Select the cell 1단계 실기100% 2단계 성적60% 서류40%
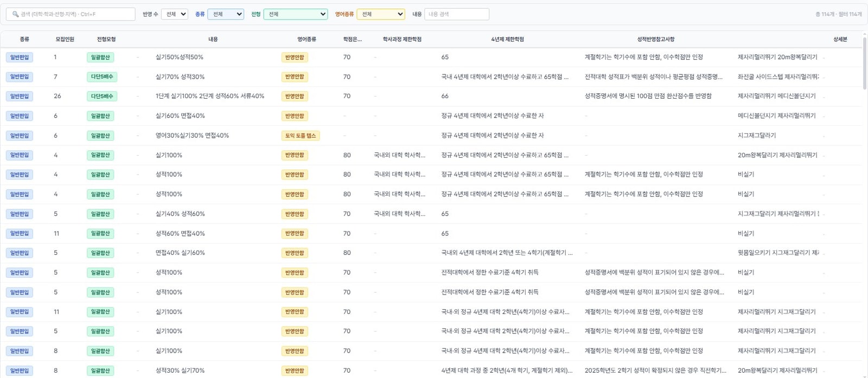The width and height of the screenshot is (868, 378). click(210, 96)
